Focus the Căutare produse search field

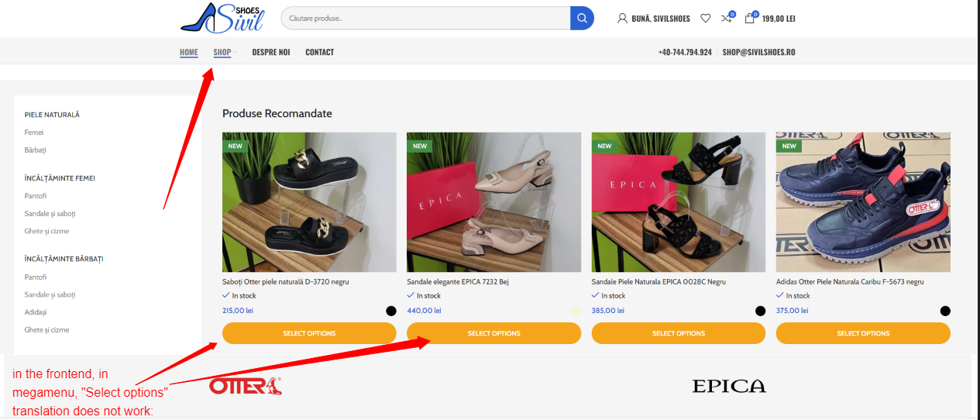coord(425,18)
